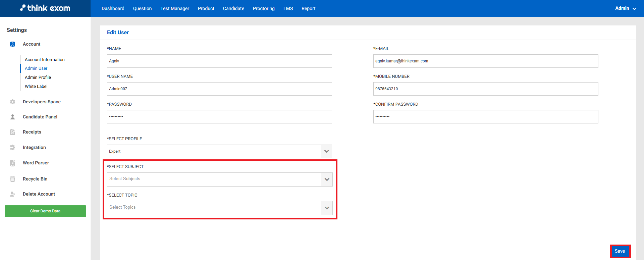This screenshot has width=644, height=260.
Task: Click the think exam logo
Action: pyautogui.click(x=45, y=8)
